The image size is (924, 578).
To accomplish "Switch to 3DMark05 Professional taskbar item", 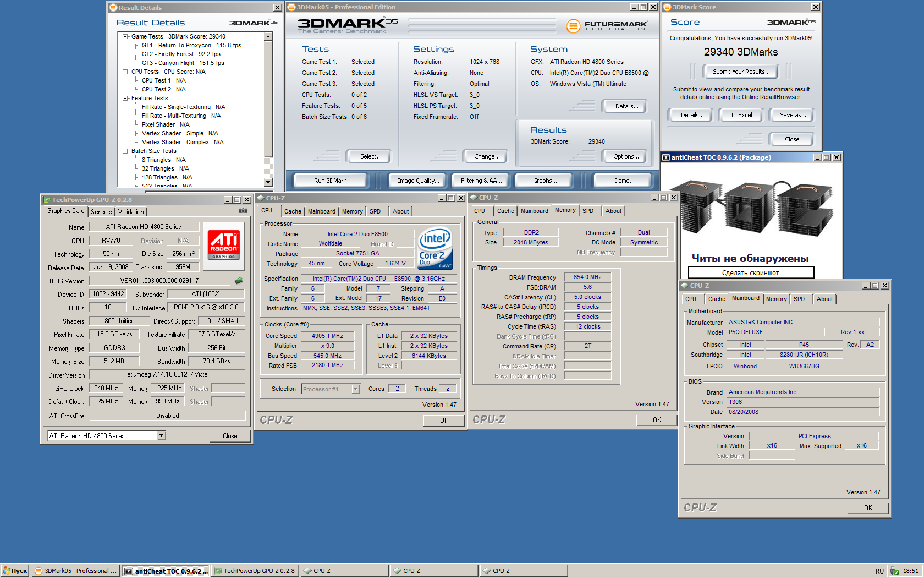I will tap(76, 571).
